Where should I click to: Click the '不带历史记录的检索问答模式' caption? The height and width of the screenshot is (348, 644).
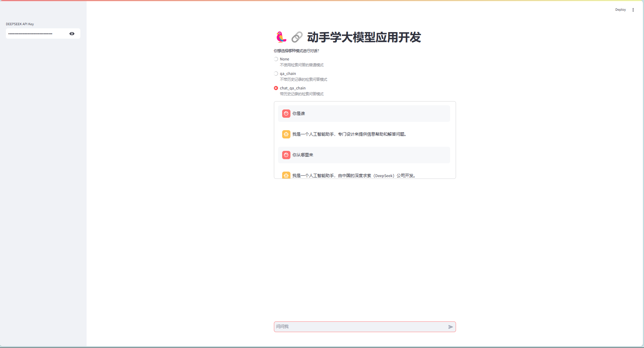click(x=303, y=79)
